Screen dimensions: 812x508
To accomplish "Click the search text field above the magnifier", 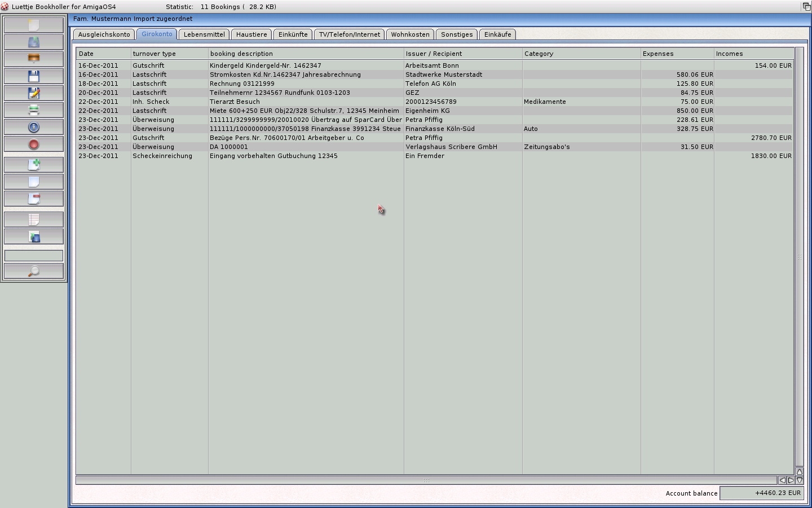I will click(34, 256).
